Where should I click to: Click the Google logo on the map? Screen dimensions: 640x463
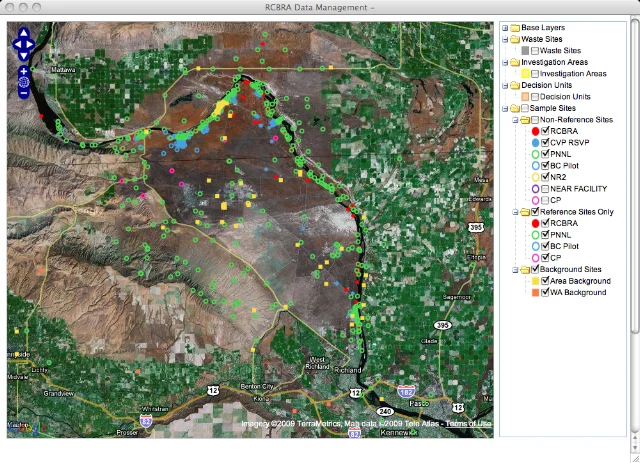coord(26,428)
